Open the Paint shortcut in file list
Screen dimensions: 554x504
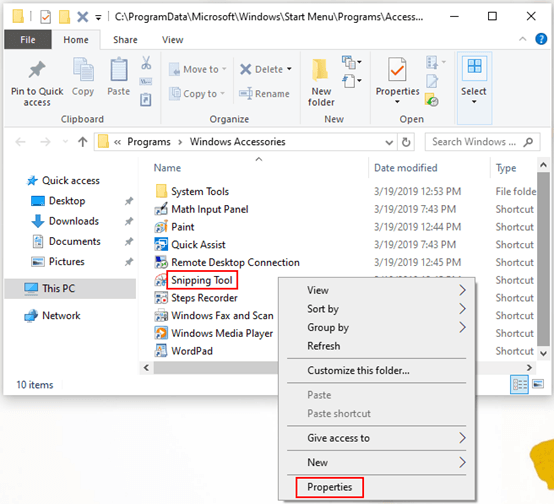[x=182, y=227]
